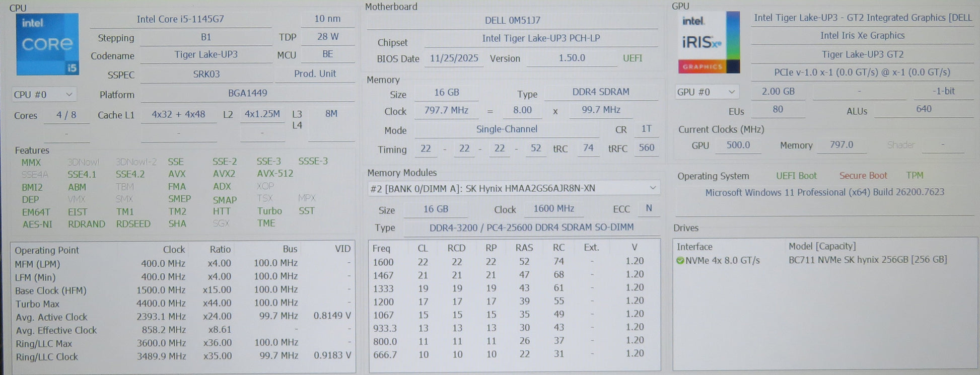Click the Intel Core i5 logo
Image resolution: width=980 pixels, height=375 pixels.
click(47, 44)
